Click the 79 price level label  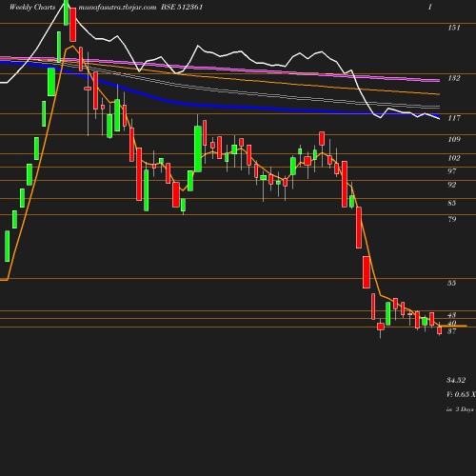pyautogui.click(x=452, y=219)
